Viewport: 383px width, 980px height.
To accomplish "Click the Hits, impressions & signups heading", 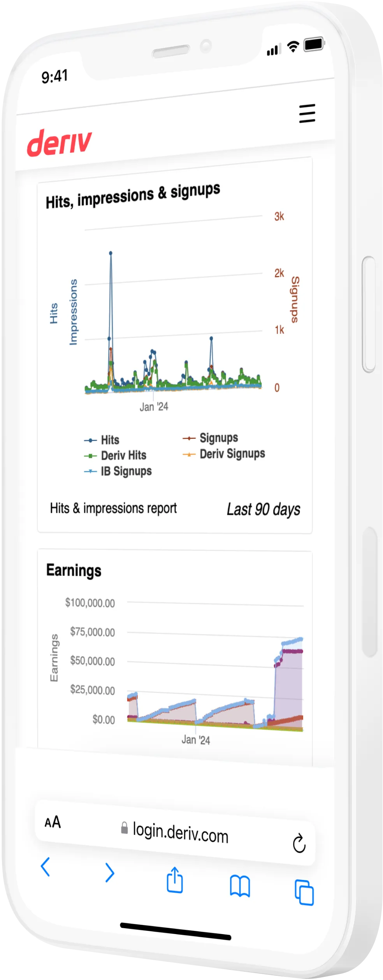I will click(133, 196).
